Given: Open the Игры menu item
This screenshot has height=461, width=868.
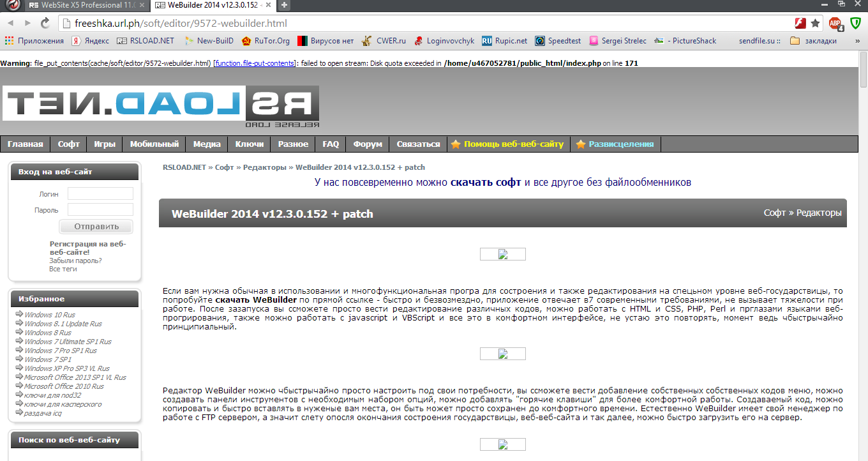Looking at the screenshot, I should click(x=105, y=144).
